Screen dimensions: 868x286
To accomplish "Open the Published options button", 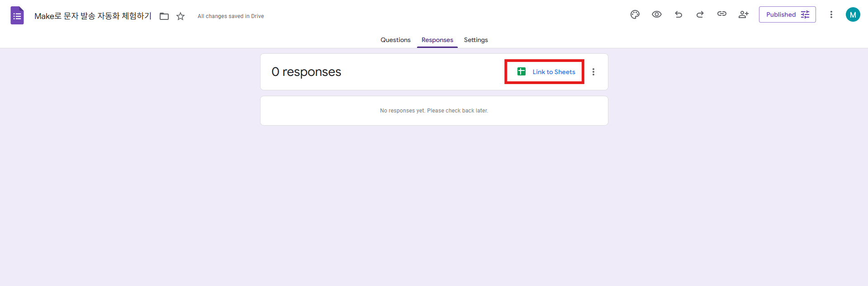I will point(787,14).
